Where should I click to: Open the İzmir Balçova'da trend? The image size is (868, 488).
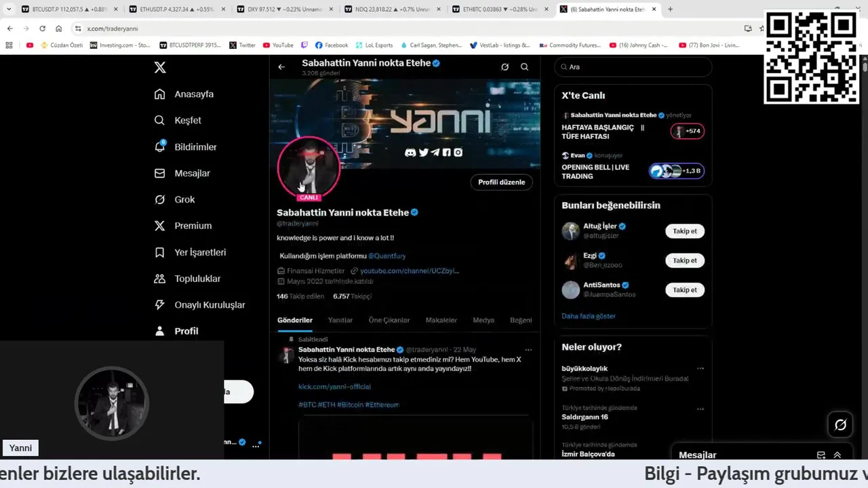click(588, 454)
